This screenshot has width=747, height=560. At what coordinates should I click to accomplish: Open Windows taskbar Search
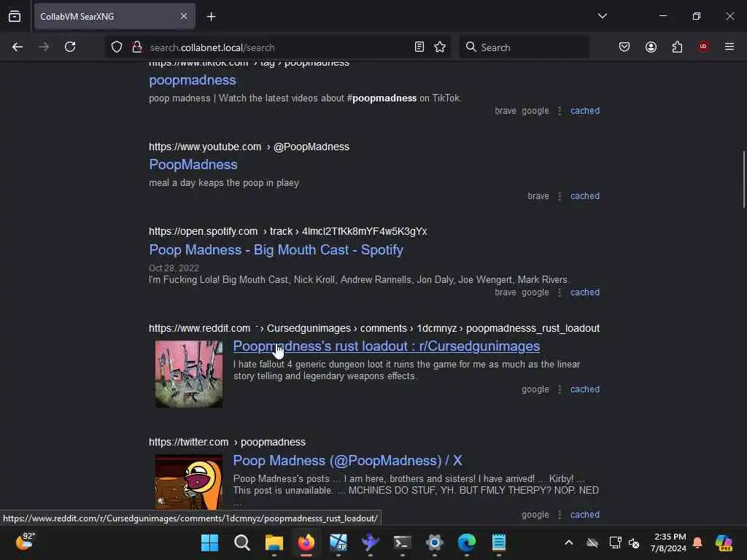(x=242, y=542)
